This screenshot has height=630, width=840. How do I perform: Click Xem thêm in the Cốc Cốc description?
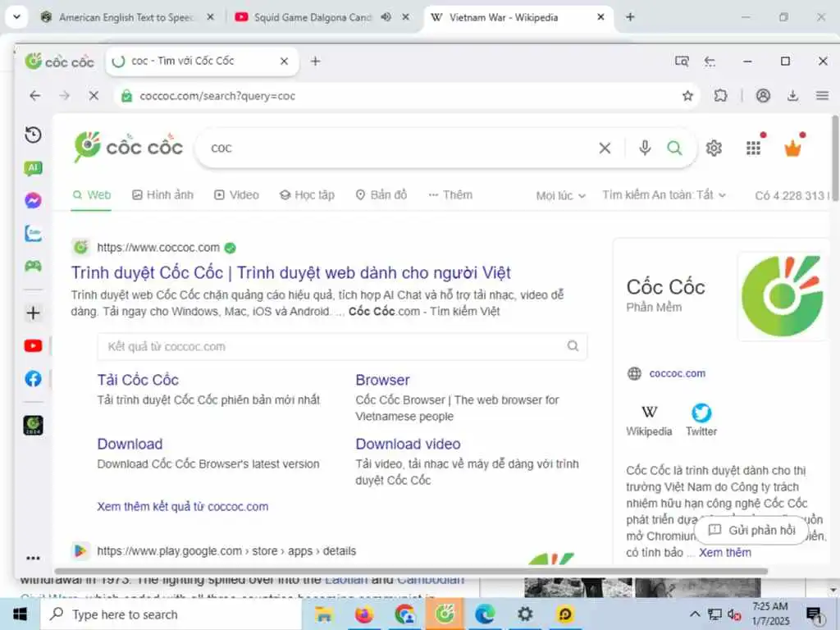pos(725,552)
